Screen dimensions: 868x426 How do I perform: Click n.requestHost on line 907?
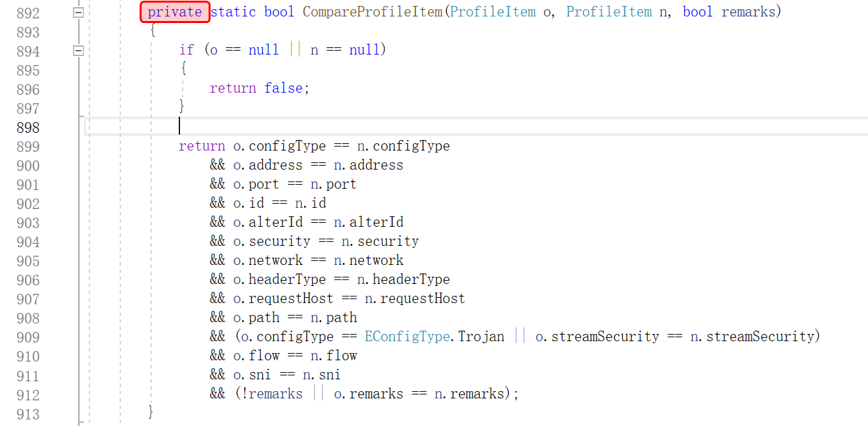pos(415,298)
